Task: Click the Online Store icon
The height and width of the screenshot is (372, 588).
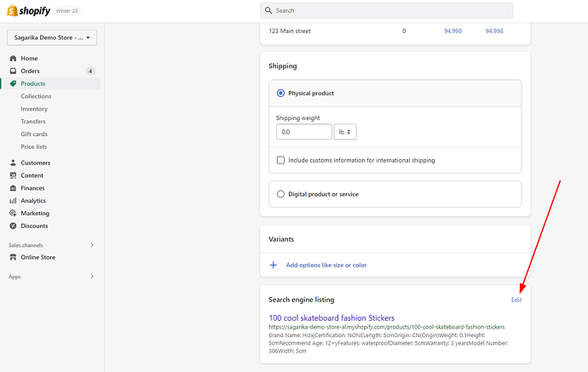Action: coord(13,257)
